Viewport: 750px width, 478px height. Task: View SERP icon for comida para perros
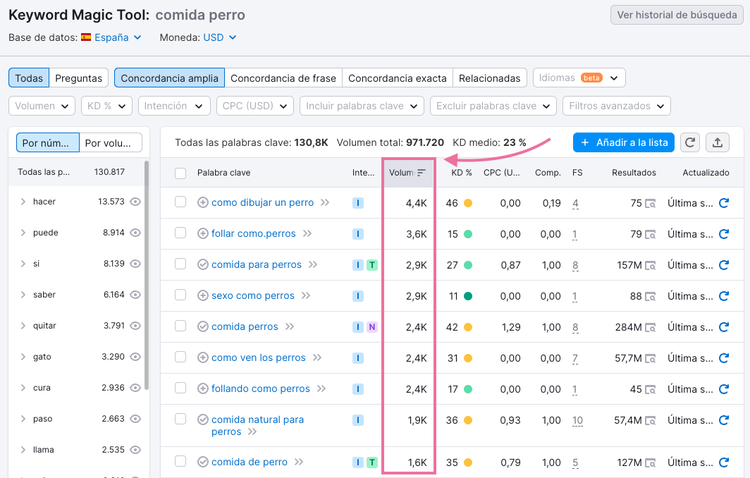[650, 265]
